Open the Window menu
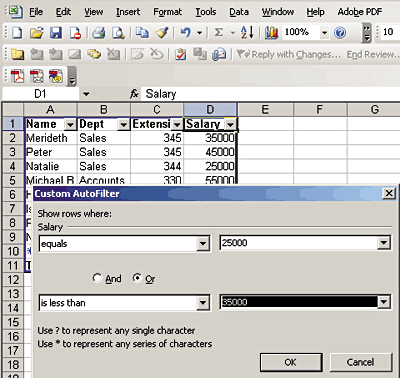 tap(278, 12)
